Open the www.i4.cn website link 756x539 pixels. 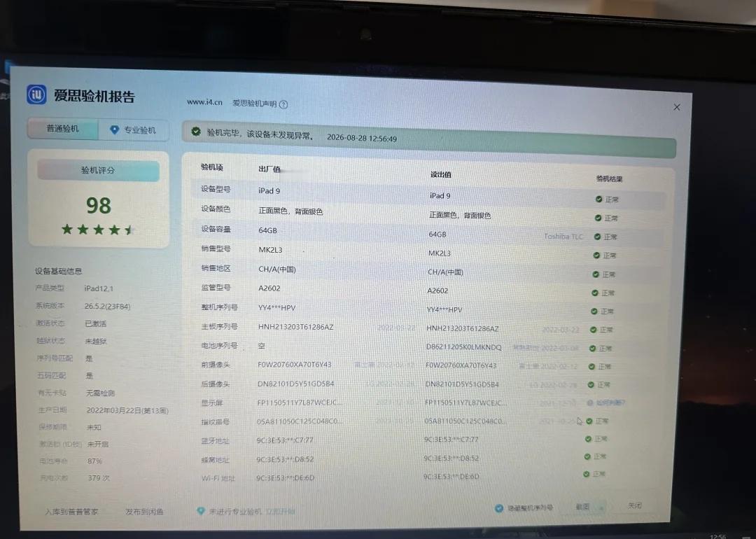[x=204, y=102]
